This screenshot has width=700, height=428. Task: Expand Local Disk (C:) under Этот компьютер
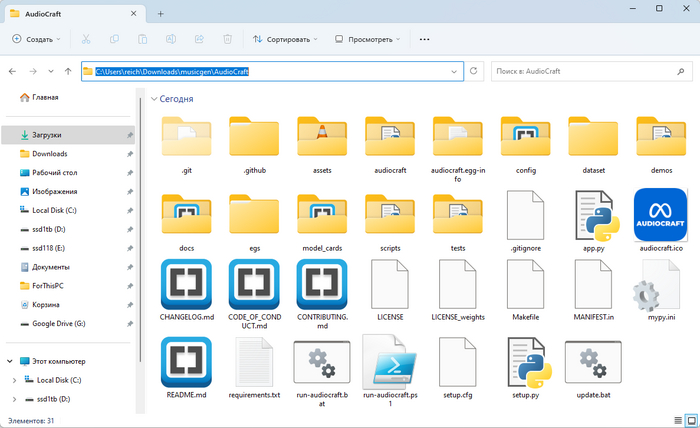(x=13, y=380)
